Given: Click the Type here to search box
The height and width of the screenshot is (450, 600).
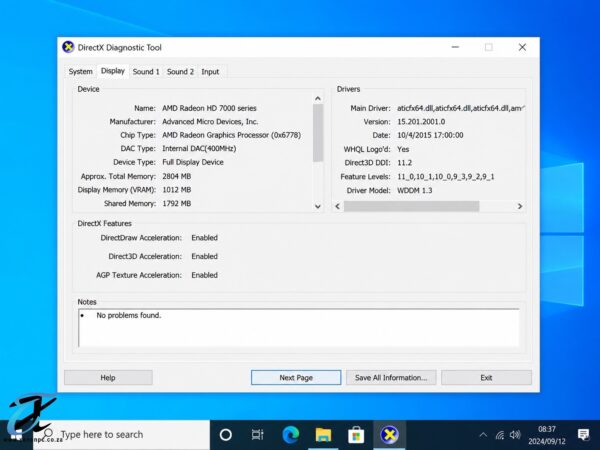Looking at the screenshot, I should [124, 435].
